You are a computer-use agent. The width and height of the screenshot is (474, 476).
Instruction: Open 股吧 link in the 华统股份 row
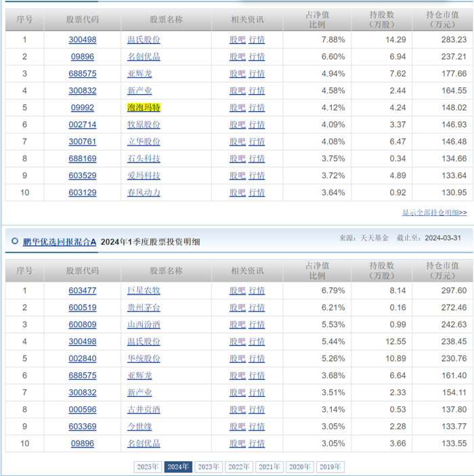tap(238, 358)
